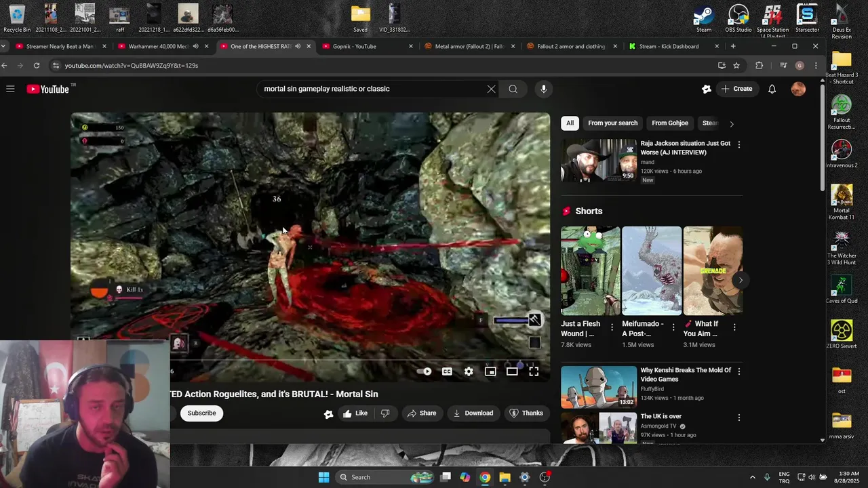The width and height of the screenshot is (868, 488).
Task: Open the What If You Aim short
Action: (713, 270)
